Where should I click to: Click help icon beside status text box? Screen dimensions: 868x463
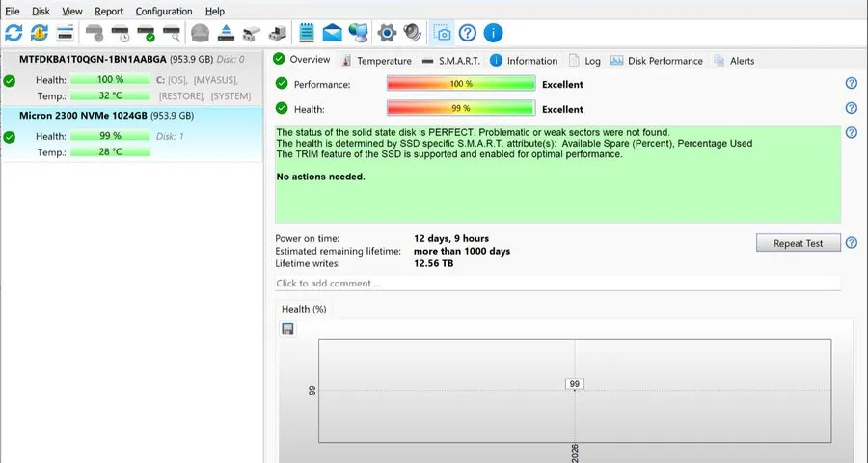pyautogui.click(x=852, y=132)
